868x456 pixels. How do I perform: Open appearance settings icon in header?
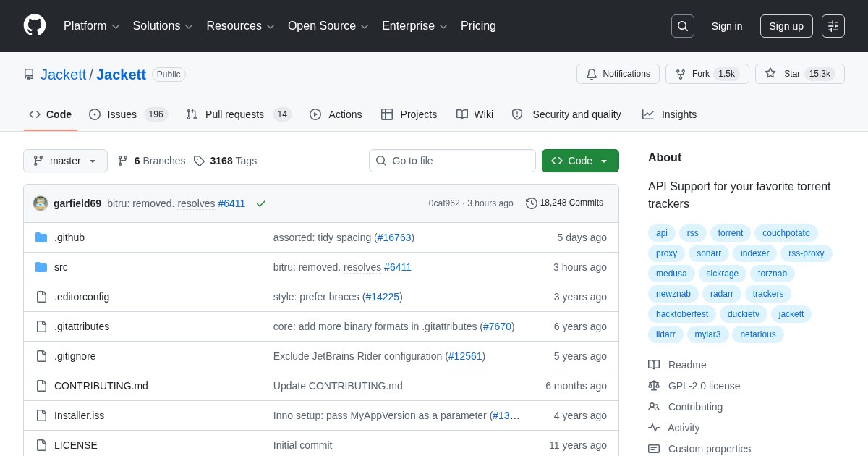tap(833, 26)
